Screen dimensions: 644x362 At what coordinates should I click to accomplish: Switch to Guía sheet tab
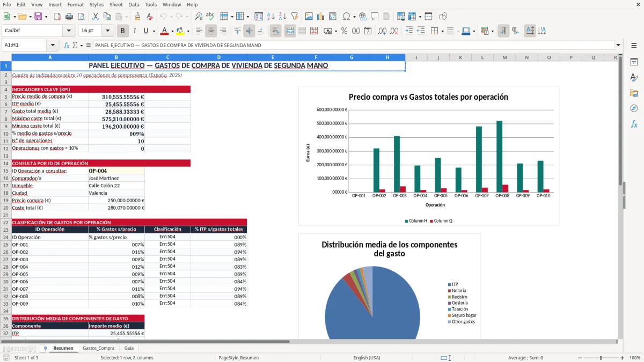pos(129,348)
